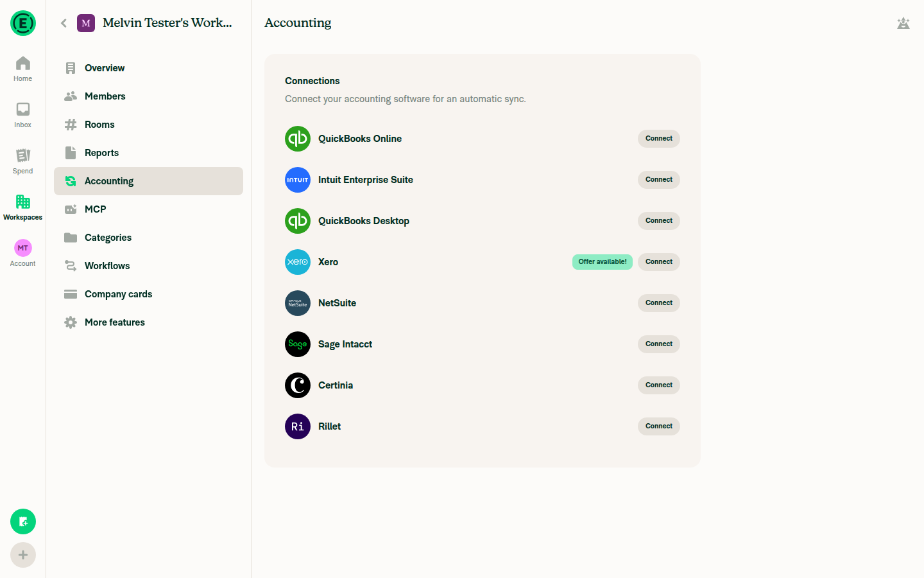924x578 pixels.
Task: Connect NetSuite
Action: click(x=659, y=303)
